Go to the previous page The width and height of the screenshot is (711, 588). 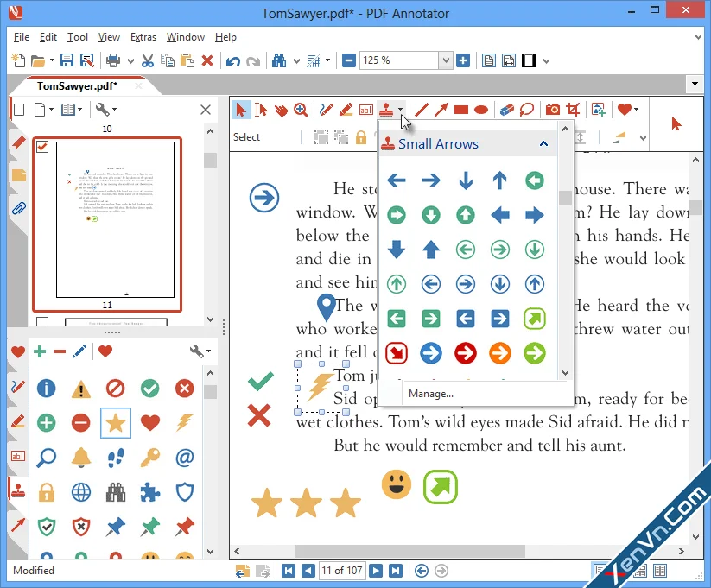tap(308, 571)
